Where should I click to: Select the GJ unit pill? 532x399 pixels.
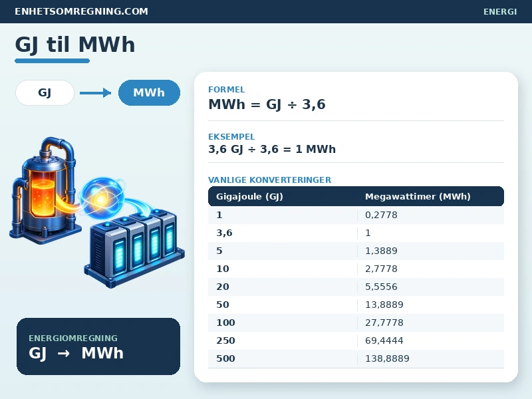pos(45,92)
